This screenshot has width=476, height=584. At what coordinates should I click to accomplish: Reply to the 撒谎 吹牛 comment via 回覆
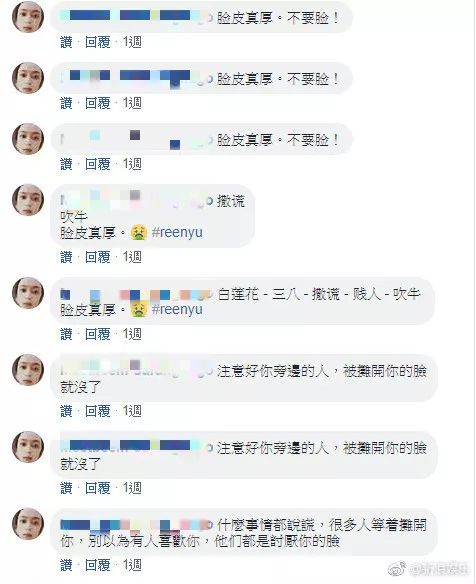tap(98, 257)
